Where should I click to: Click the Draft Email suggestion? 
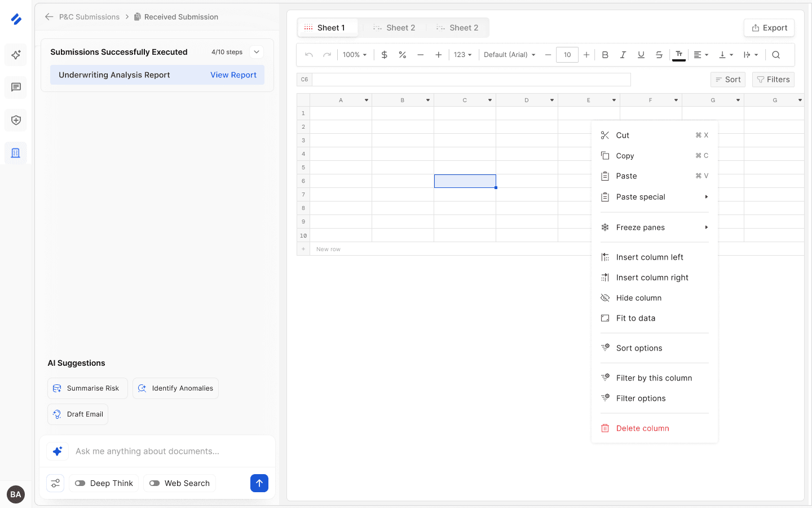click(x=78, y=414)
